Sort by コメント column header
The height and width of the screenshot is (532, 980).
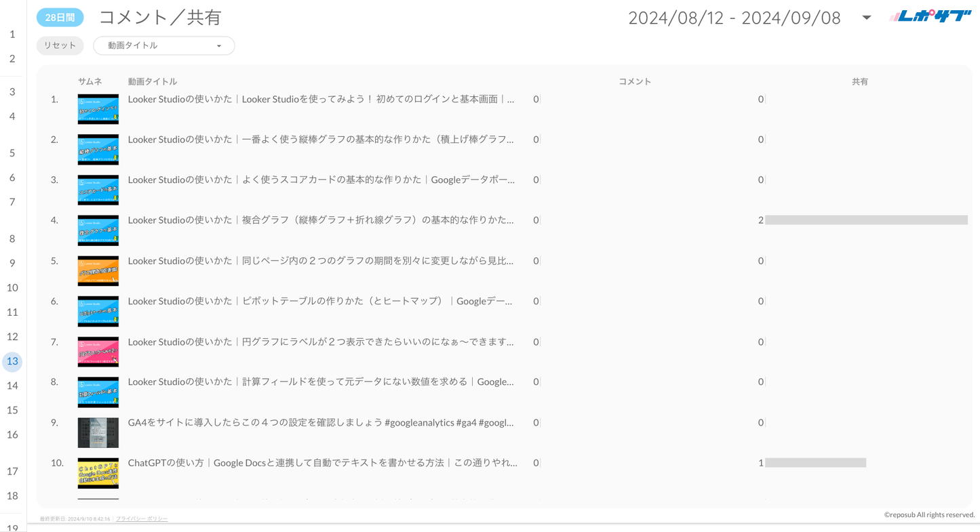coord(635,81)
